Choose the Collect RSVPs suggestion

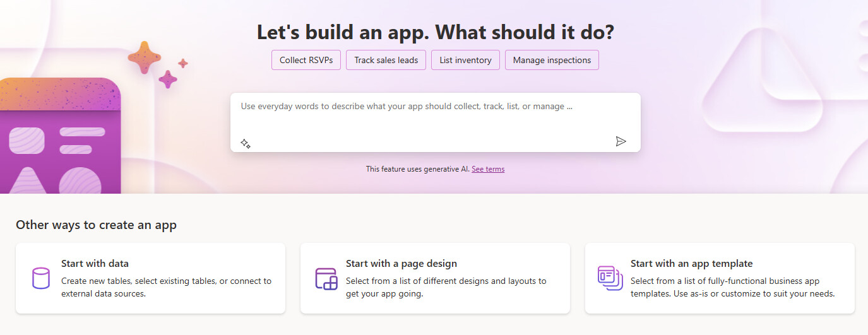[306, 61]
